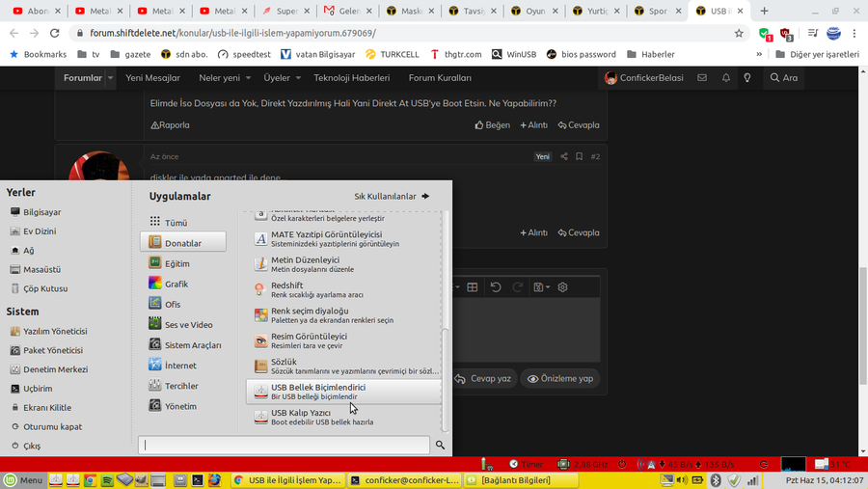
Task: Click Beğen on the first post
Action: [492, 125]
